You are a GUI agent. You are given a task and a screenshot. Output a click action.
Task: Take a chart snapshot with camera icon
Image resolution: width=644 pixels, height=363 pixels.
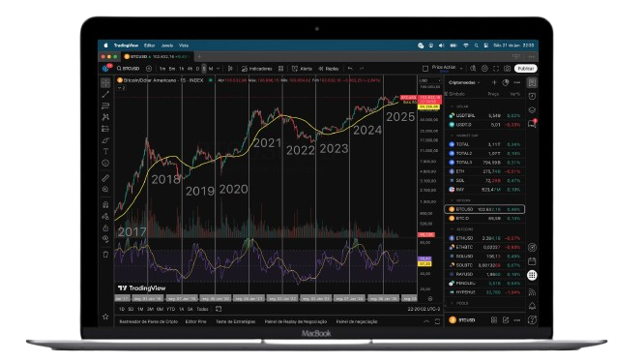[x=508, y=69]
